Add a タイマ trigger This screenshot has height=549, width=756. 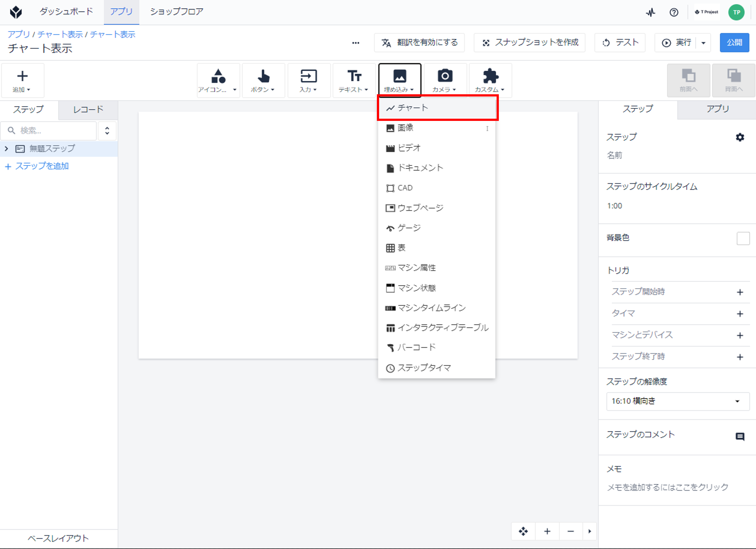point(740,314)
